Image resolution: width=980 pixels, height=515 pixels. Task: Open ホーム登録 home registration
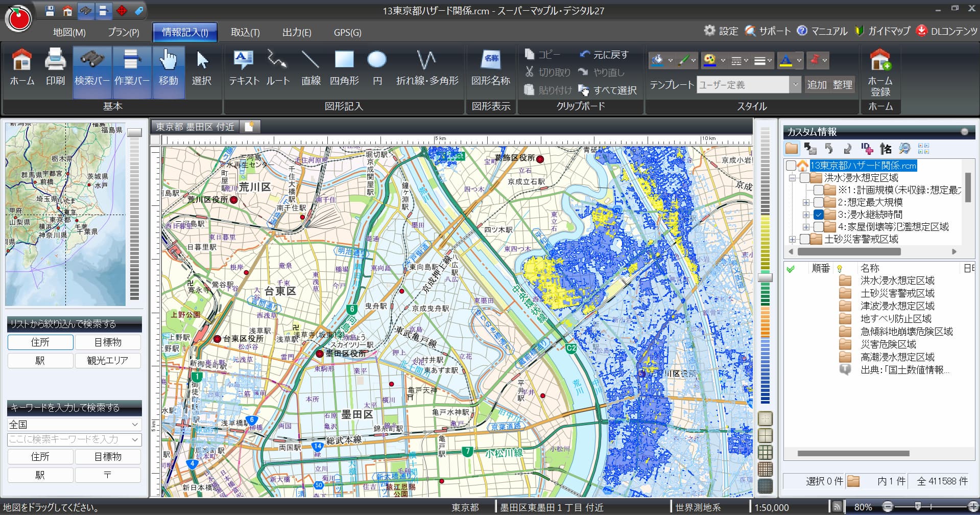click(x=880, y=73)
